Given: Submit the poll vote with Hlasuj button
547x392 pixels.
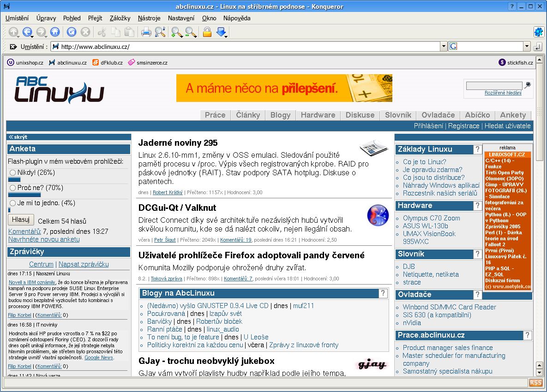Looking at the screenshot, I should (x=21, y=220).
